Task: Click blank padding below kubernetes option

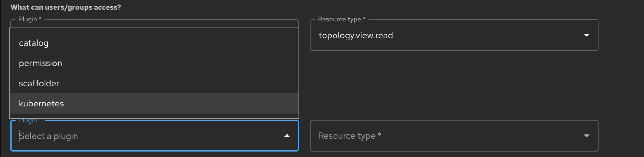Action: [x=154, y=116]
